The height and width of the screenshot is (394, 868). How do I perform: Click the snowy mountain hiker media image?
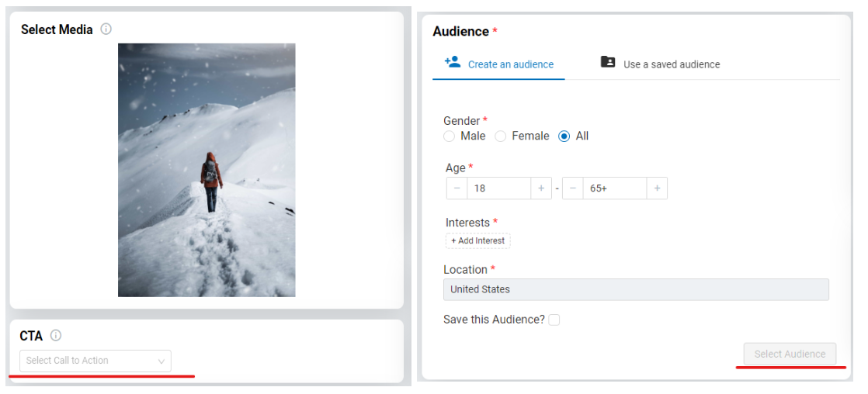tap(207, 170)
